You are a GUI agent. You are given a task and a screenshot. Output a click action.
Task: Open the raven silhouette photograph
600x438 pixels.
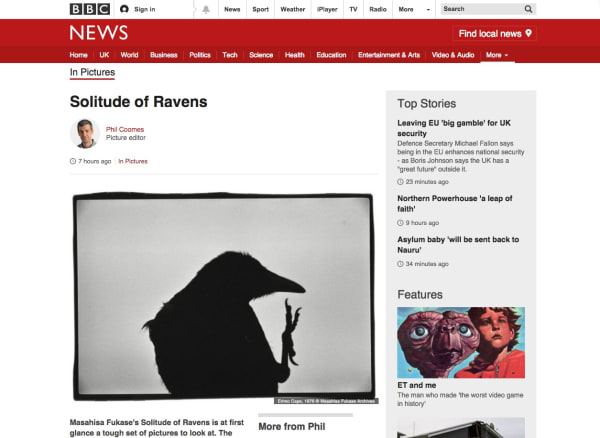[223, 297]
